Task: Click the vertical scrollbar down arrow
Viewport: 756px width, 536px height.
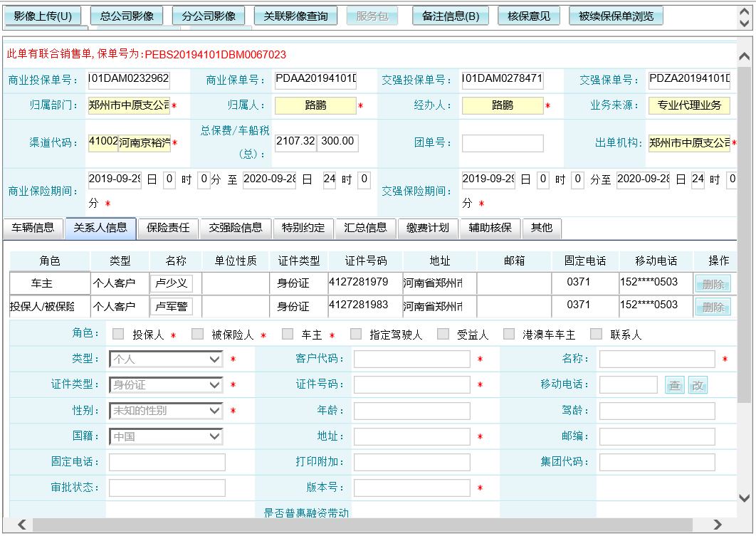Action: (745, 498)
